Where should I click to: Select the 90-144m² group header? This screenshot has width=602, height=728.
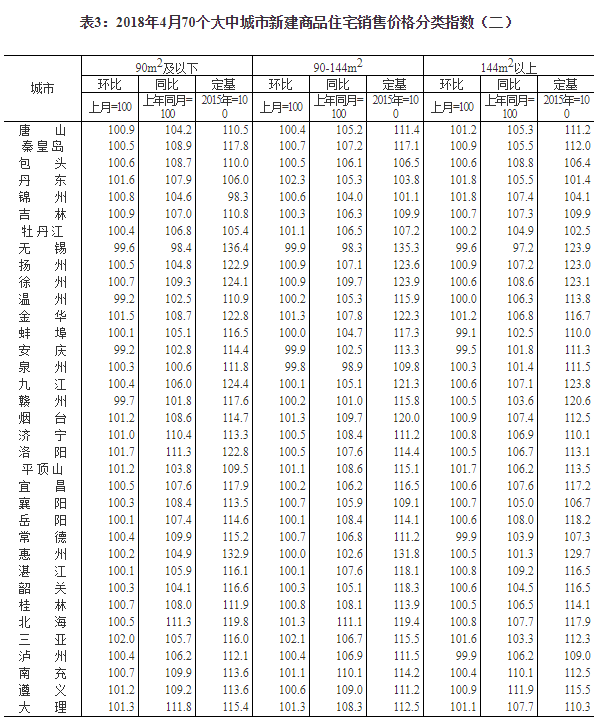pyautogui.click(x=338, y=67)
